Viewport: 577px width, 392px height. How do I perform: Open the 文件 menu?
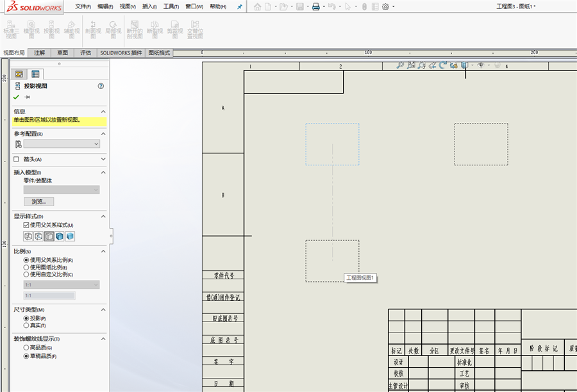[83, 6]
